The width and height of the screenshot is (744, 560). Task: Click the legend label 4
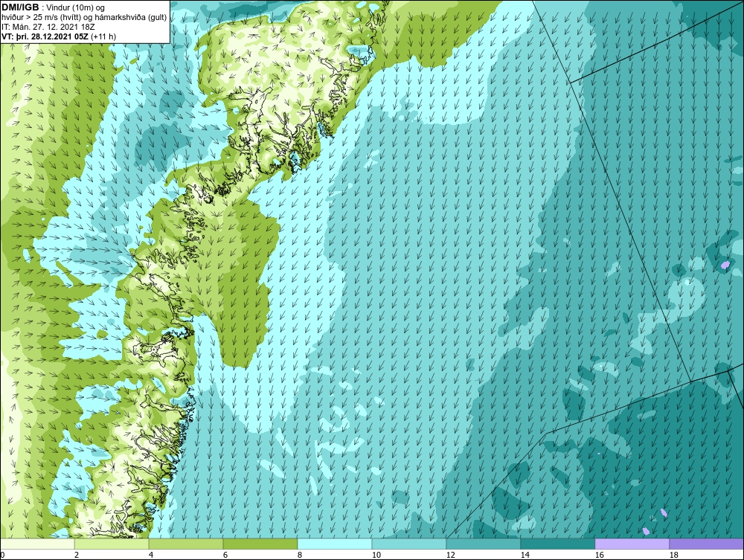(151, 555)
